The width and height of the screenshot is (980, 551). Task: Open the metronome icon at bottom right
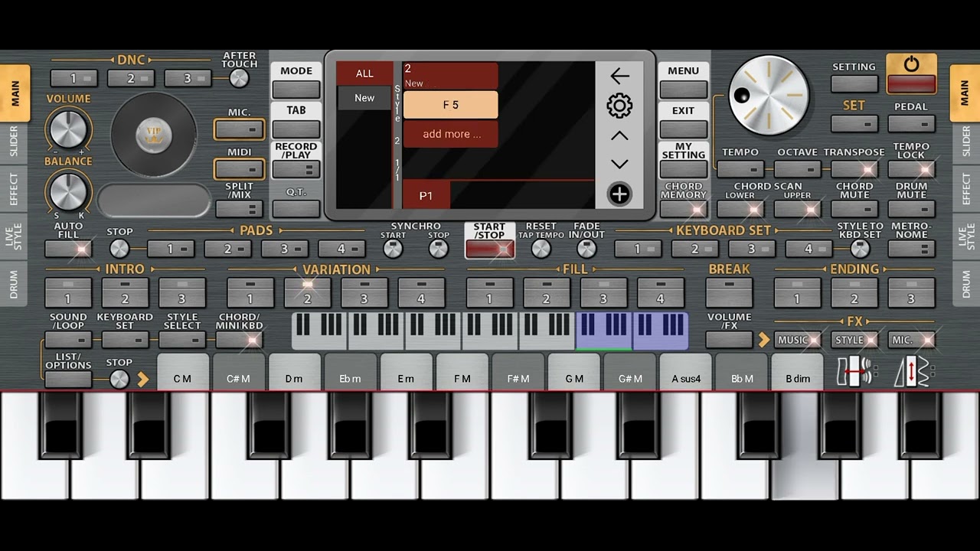914,372
